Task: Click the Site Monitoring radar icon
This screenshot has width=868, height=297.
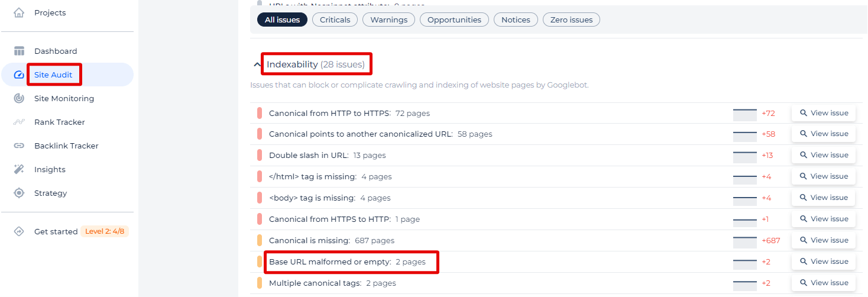Action: (19, 98)
